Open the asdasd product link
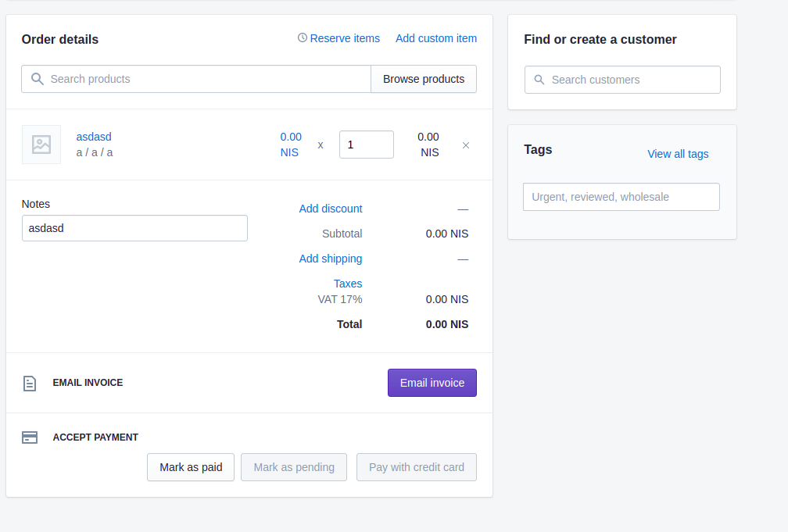The width and height of the screenshot is (788, 532). point(94,137)
